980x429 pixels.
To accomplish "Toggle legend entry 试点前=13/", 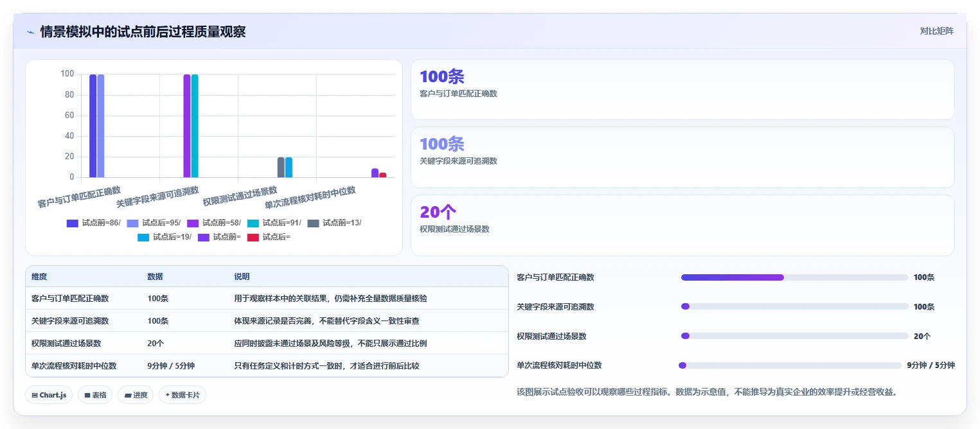I will pyautogui.click(x=334, y=223).
